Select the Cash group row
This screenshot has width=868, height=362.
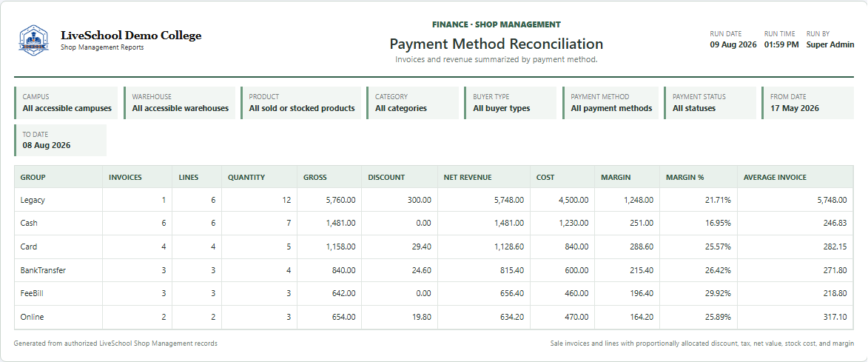pyautogui.click(x=434, y=223)
